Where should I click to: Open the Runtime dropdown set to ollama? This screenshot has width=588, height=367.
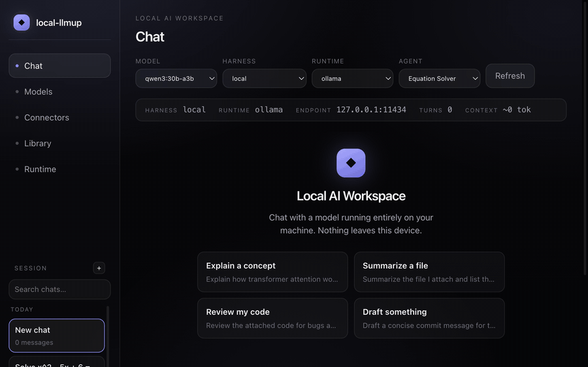pos(353,78)
